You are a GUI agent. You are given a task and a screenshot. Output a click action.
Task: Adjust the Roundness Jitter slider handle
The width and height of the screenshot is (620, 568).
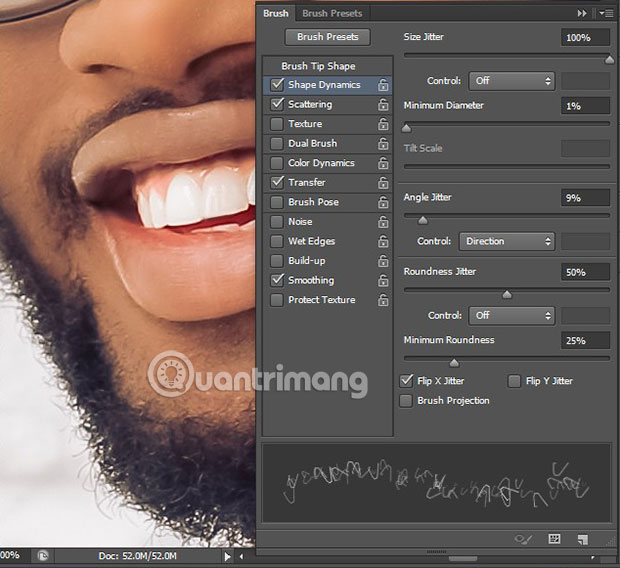click(x=507, y=295)
